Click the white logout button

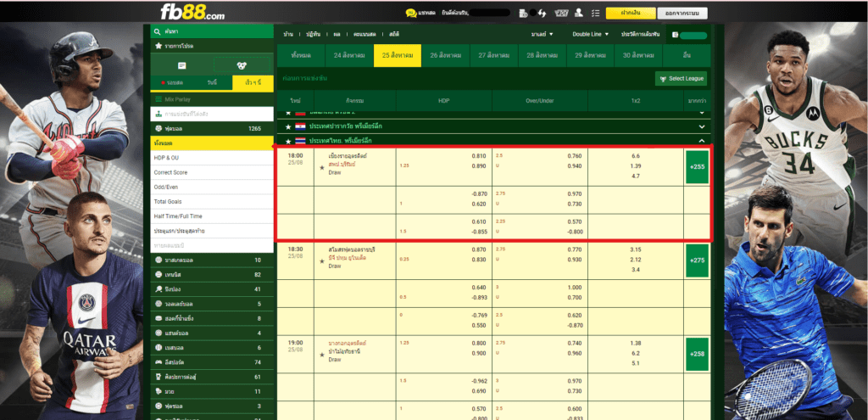pyautogui.click(x=682, y=14)
